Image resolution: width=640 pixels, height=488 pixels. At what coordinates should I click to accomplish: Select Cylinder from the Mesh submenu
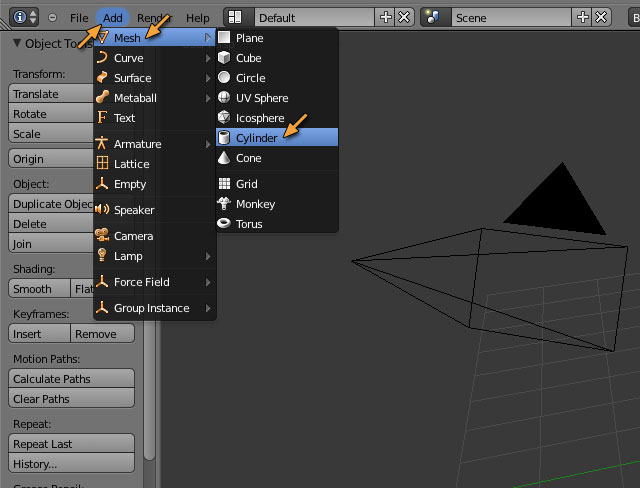click(257, 138)
